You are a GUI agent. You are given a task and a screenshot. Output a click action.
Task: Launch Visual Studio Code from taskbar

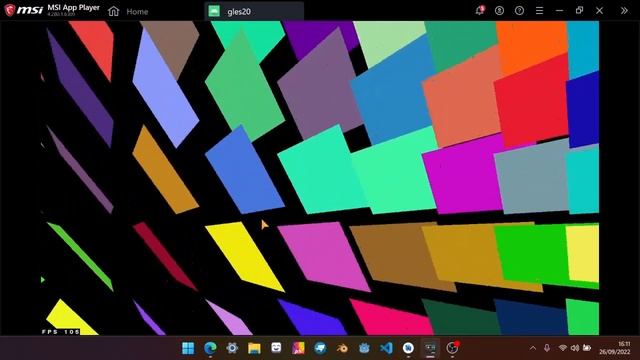pos(386,348)
